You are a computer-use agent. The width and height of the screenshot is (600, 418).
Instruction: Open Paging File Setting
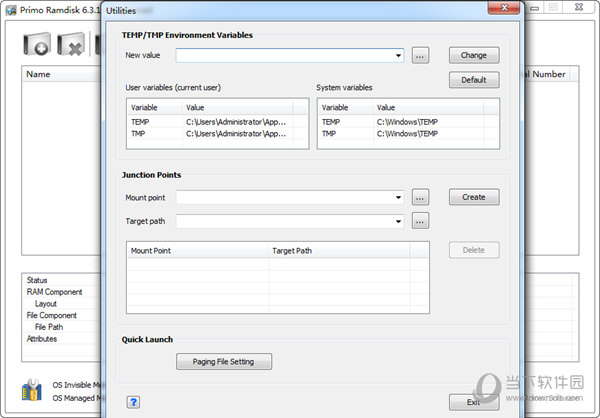[224, 361]
